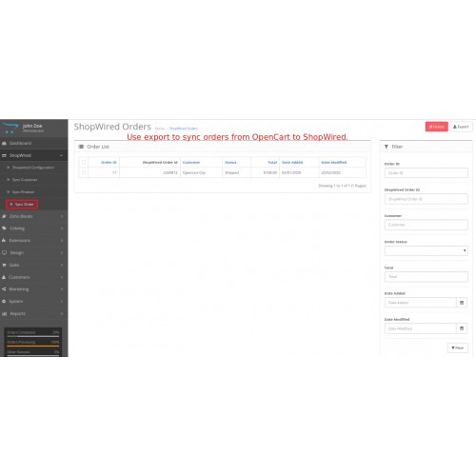This screenshot has height=476, width=476.
Task: Sort table by Status column
Action: click(x=230, y=163)
